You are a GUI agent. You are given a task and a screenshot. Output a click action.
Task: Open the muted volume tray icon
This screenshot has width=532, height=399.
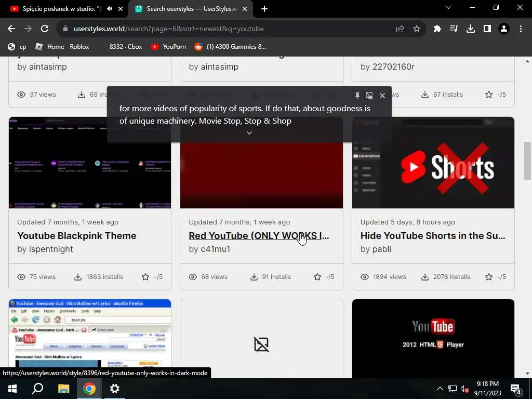[x=465, y=389]
